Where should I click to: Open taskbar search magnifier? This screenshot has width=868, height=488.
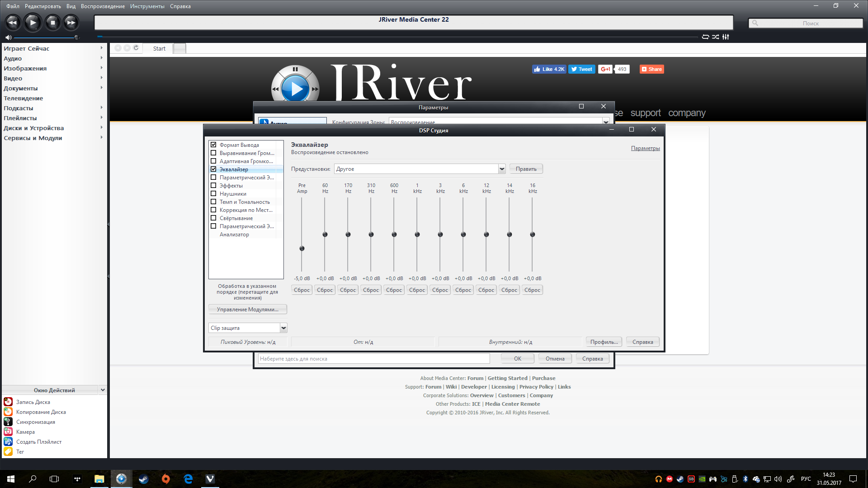(33, 479)
